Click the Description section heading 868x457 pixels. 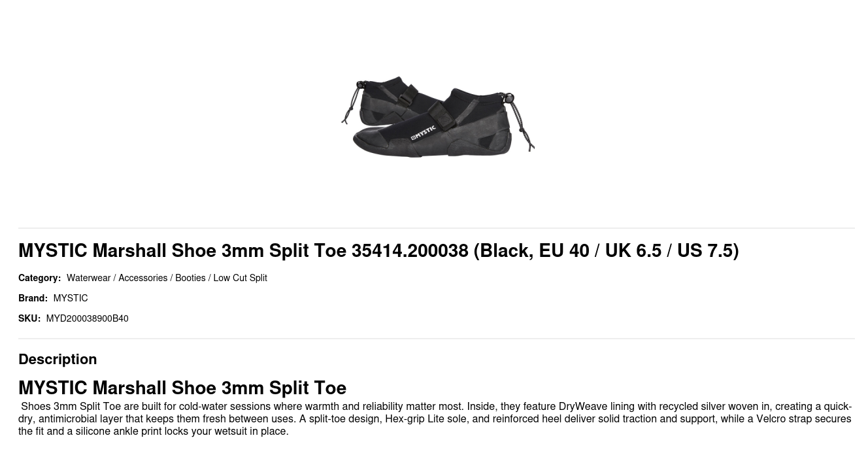pyautogui.click(x=58, y=360)
